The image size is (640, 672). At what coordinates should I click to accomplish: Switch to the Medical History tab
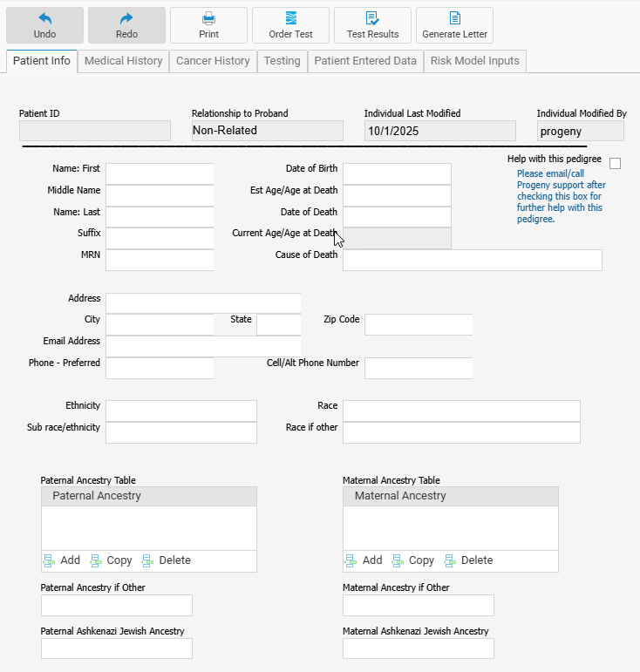(x=123, y=61)
